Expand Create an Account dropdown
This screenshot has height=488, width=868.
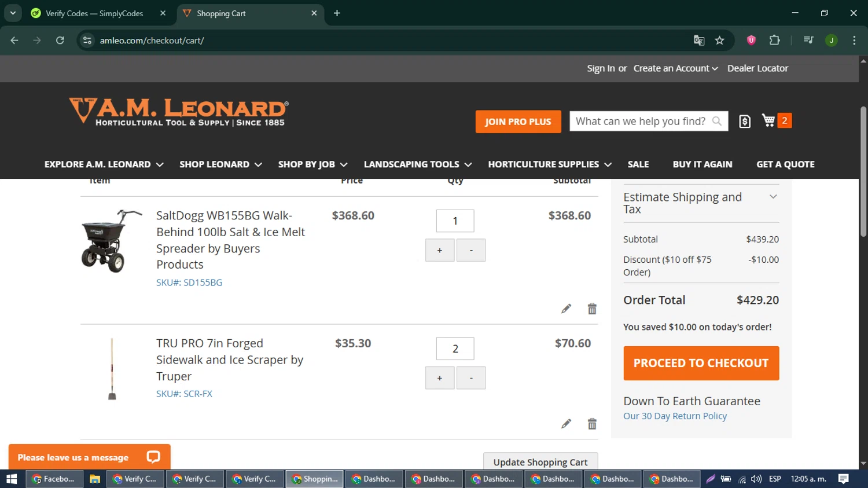[x=675, y=68]
